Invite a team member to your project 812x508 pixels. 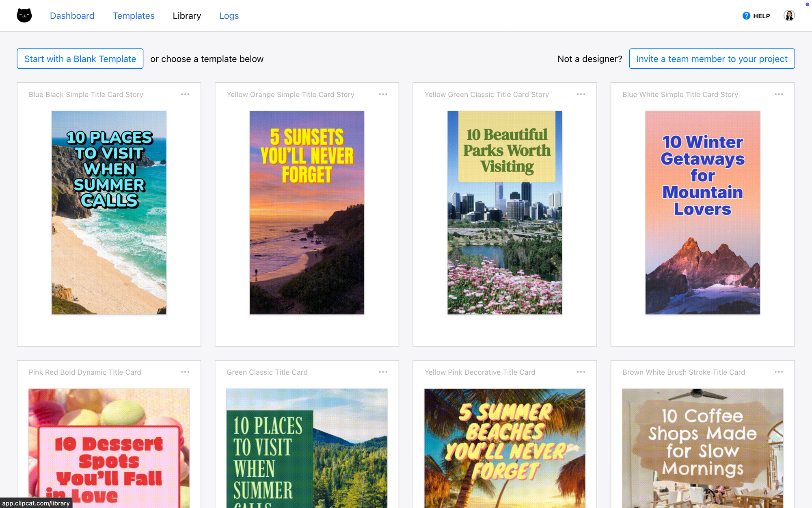[712, 59]
